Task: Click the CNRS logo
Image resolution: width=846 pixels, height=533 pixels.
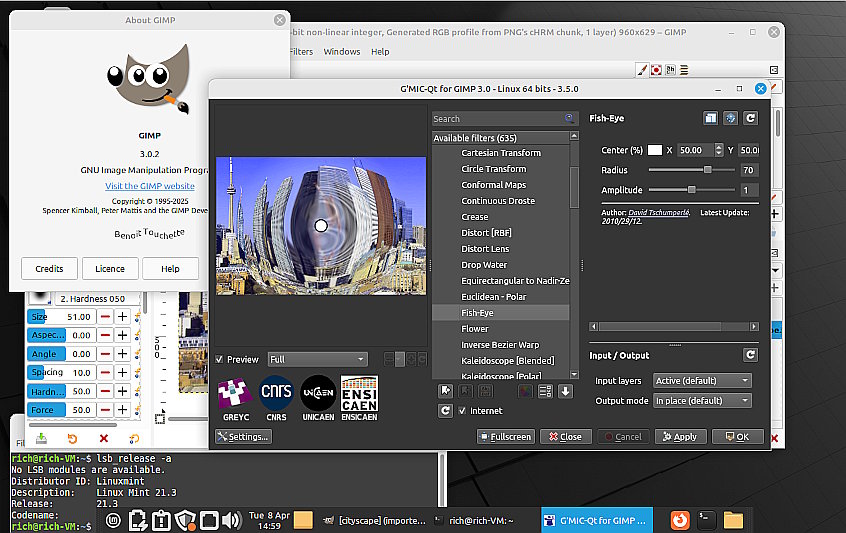Action: click(x=276, y=399)
